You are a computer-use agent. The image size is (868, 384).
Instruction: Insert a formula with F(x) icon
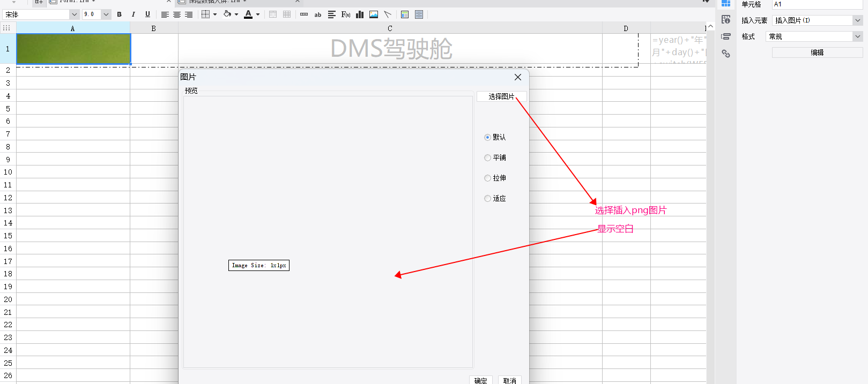[x=346, y=14]
